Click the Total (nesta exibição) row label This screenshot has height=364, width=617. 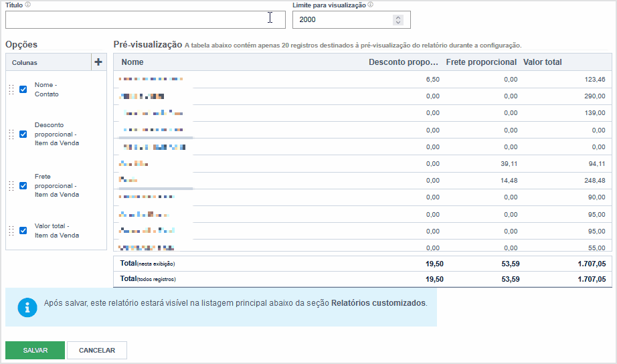pyautogui.click(x=148, y=264)
